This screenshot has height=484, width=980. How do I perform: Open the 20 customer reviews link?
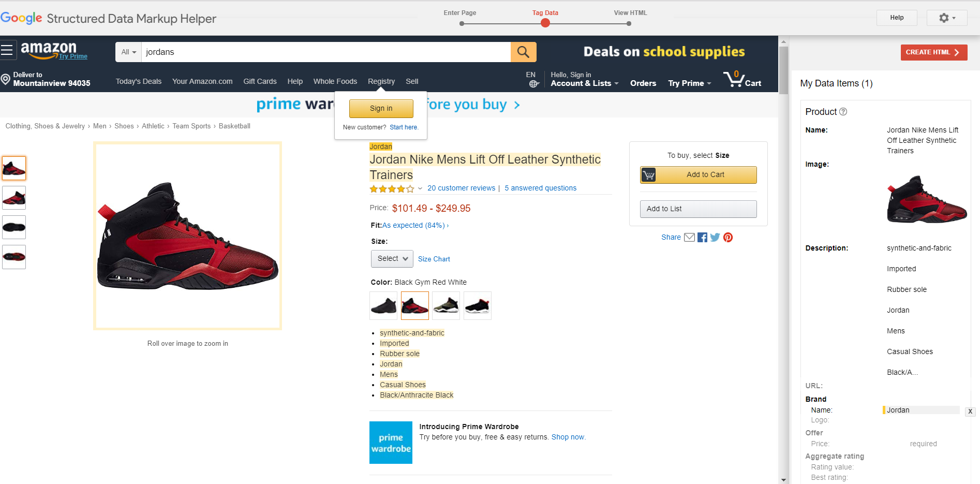[461, 188]
